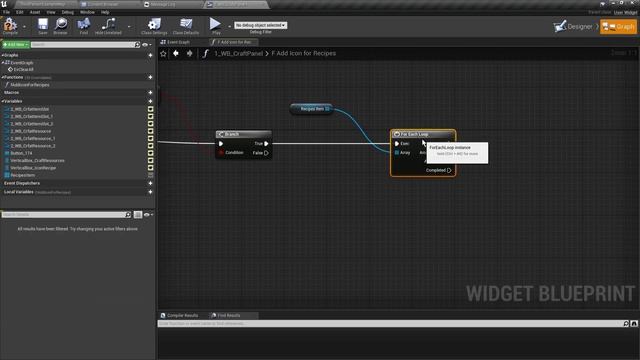
Task: Collapse the Functions section
Action: (x=2, y=77)
